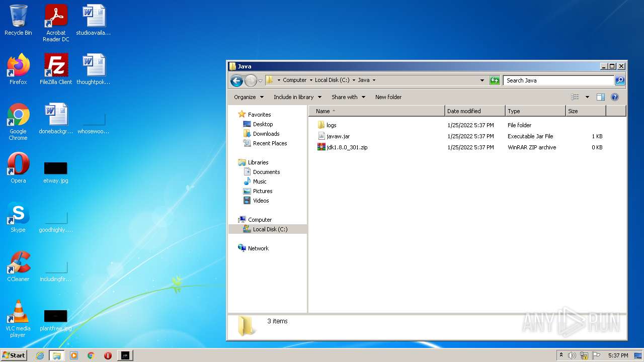This screenshot has height=362, width=644.
Task: Expand the Change your view options arrow
Action: coord(587,97)
